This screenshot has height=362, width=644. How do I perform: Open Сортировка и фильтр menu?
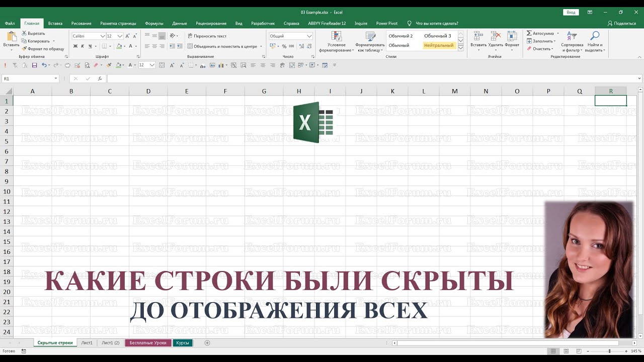(572, 42)
